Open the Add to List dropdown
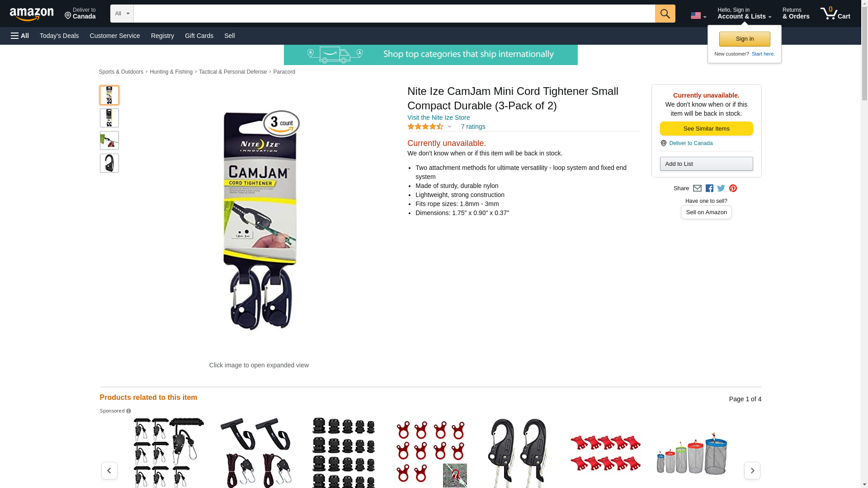The image size is (868, 488). click(706, 164)
